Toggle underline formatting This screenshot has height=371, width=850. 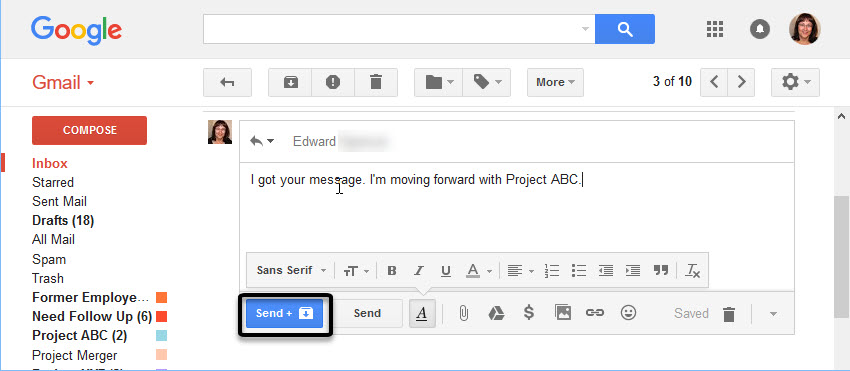pyautogui.click(x=446, y=270)
